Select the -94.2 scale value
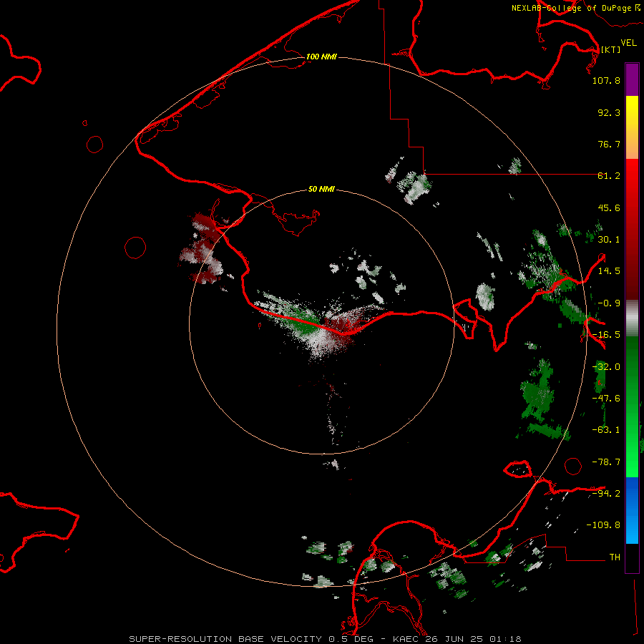Image resolution: width=644 pixels, height=644 pixels. (x=606, y=494)
